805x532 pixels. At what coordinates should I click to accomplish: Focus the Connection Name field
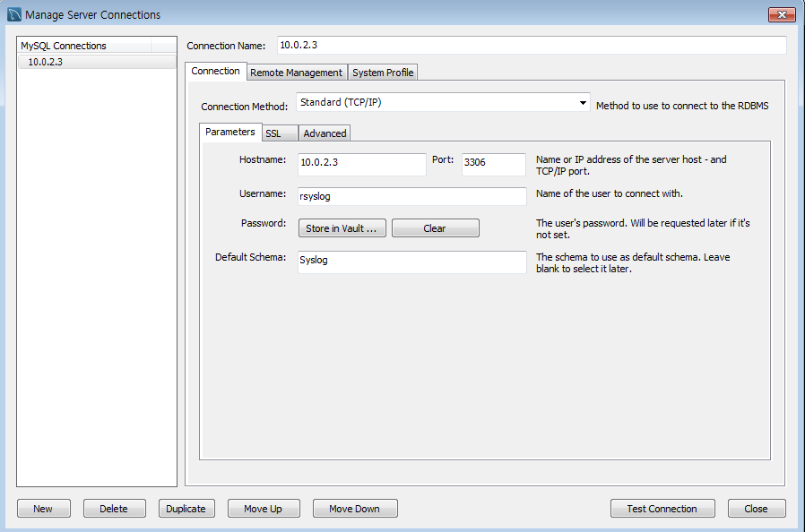pyautogui.click(x=532, y=45)
